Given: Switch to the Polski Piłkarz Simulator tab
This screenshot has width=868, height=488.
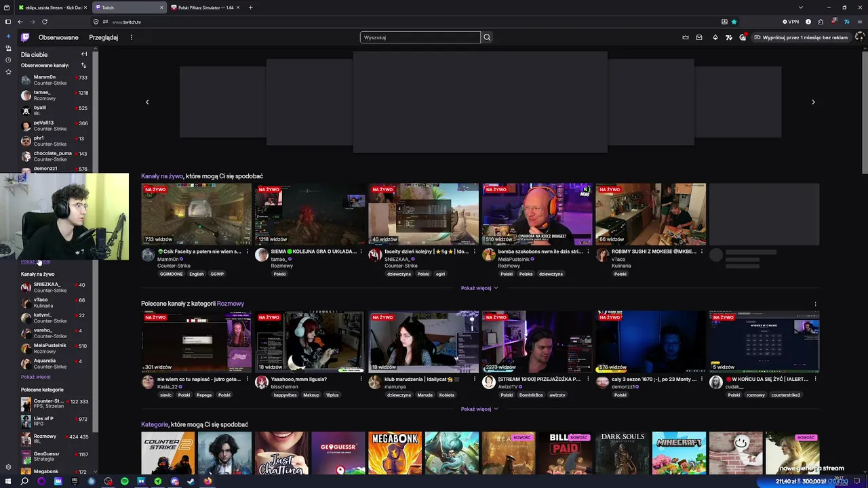Looking at the screenshot, I should point(206,7).
